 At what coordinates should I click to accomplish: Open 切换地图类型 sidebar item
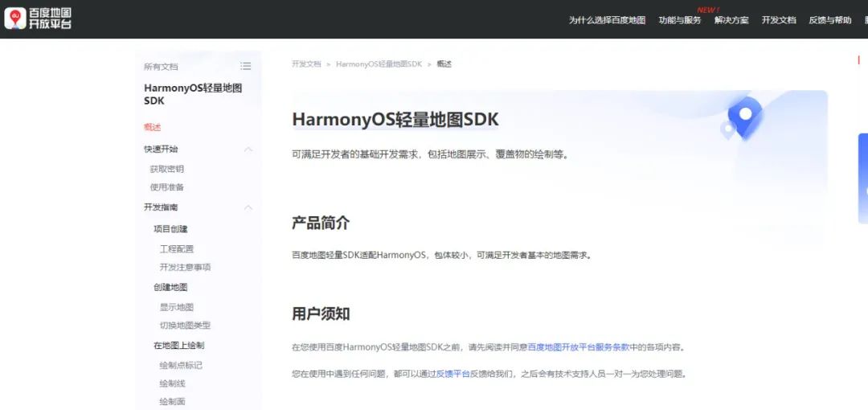click(186, 326)
